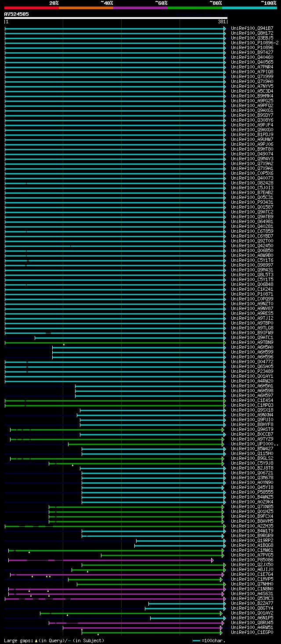The height and width of the screenshot is (644, 281).
Task: Select label UniRef100_A9TBN9
Action: coord(252,342)
